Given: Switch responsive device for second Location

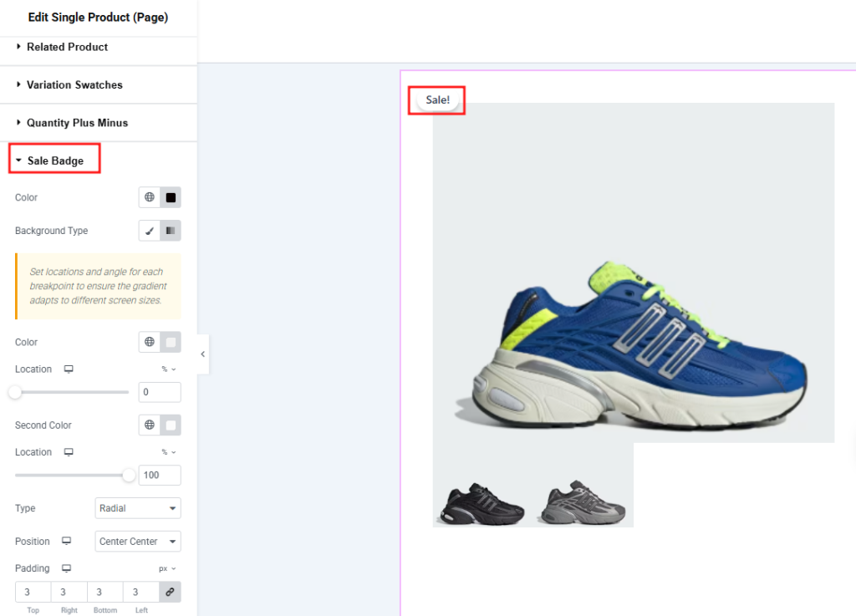Looking at the screenshot, I should [69, 452].
